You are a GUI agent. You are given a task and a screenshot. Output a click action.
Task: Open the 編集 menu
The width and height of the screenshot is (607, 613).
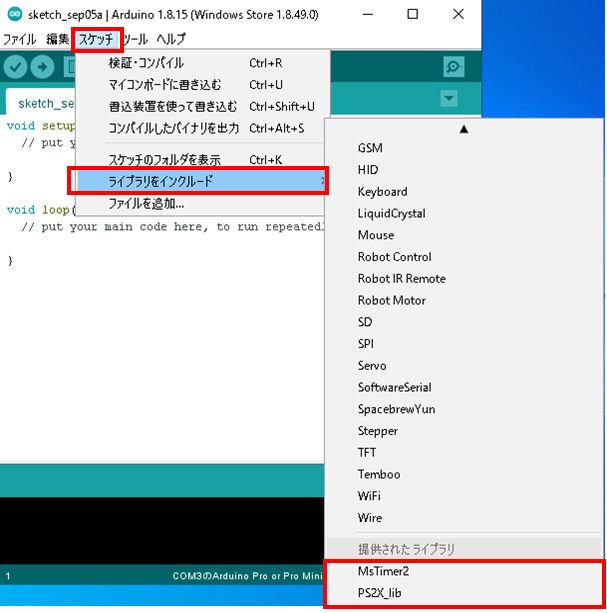57,39
